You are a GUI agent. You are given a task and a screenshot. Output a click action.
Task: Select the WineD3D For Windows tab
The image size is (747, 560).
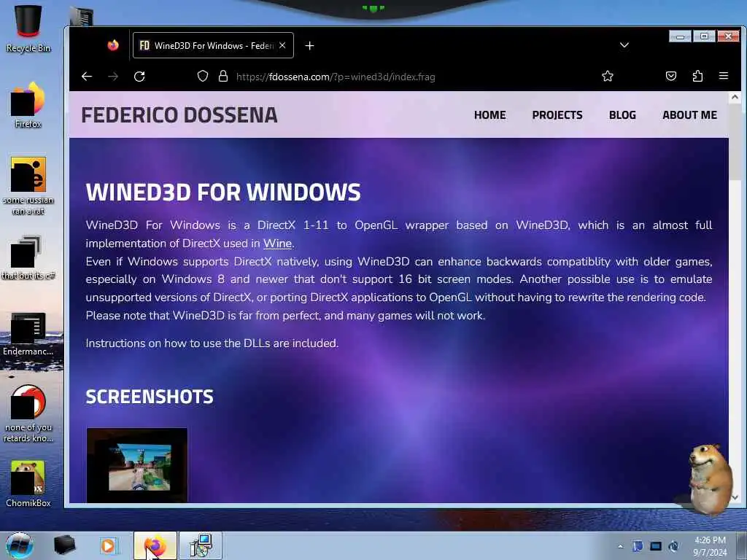tap(213, 45)
